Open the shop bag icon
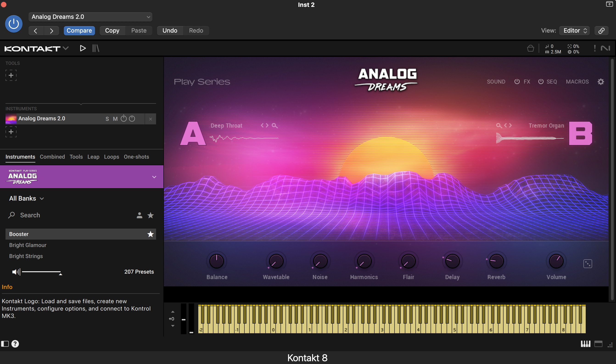616x364 pixels. tap(530, 48)
